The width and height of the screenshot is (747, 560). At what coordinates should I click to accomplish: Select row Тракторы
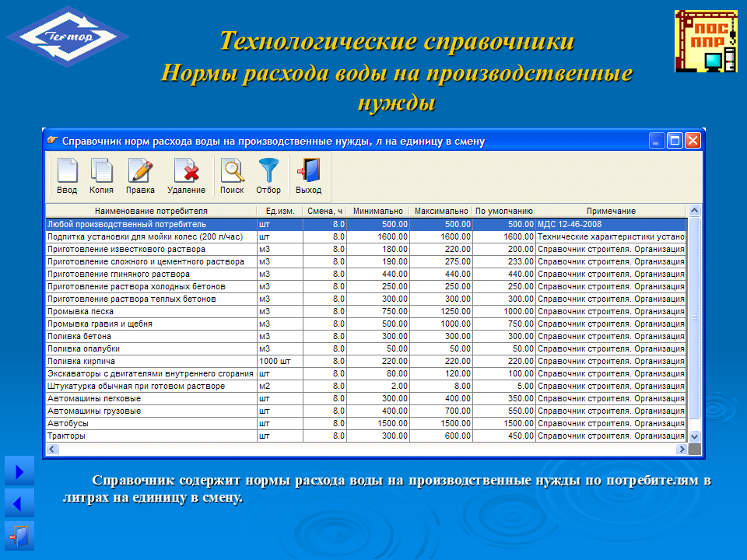coord(366,436)
